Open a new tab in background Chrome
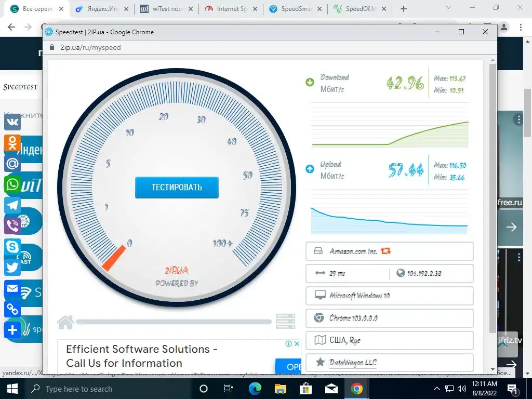This screenshot has width=532, height=399. [x=403, y=9]
